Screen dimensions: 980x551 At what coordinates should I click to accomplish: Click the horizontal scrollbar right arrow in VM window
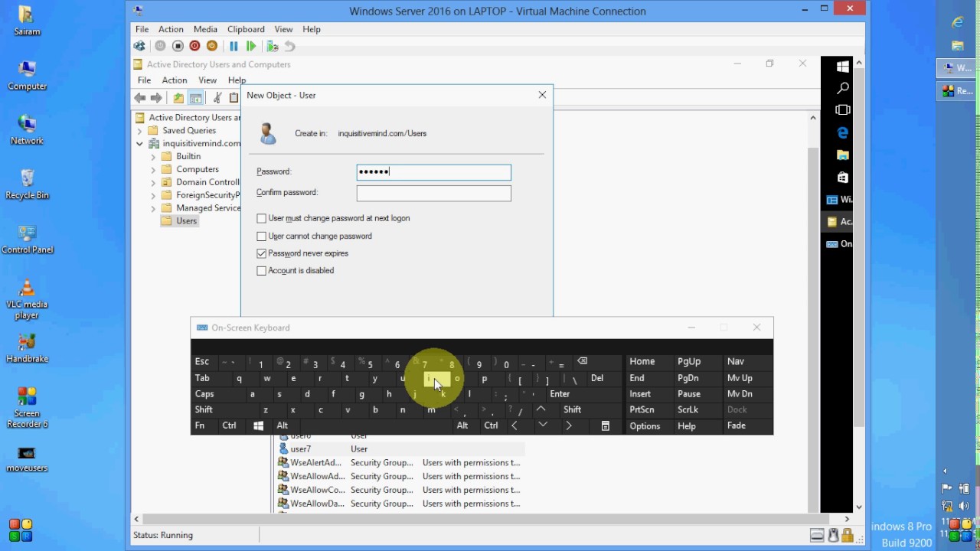(x=847, y=519)
